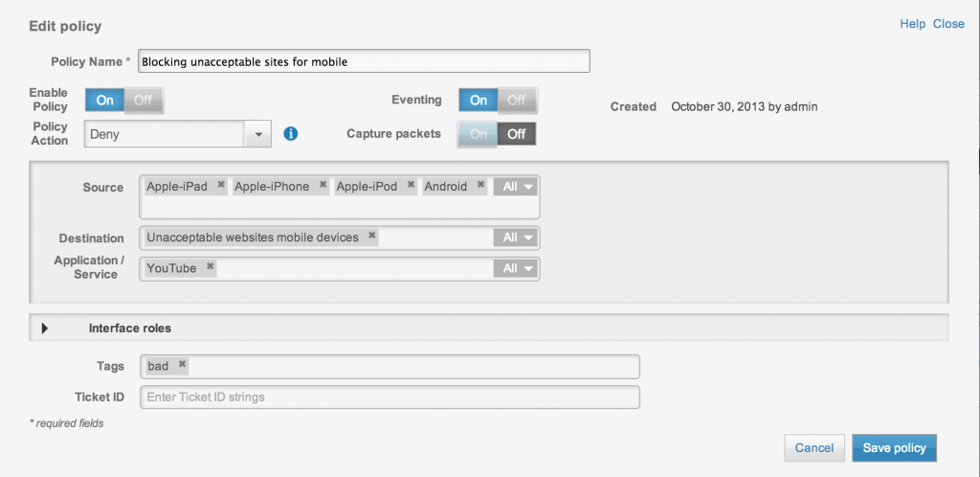Remove Unacceptable websites mobile devices destination tag
The height and width of the screenshot is (477, 980).
(372, 237)
